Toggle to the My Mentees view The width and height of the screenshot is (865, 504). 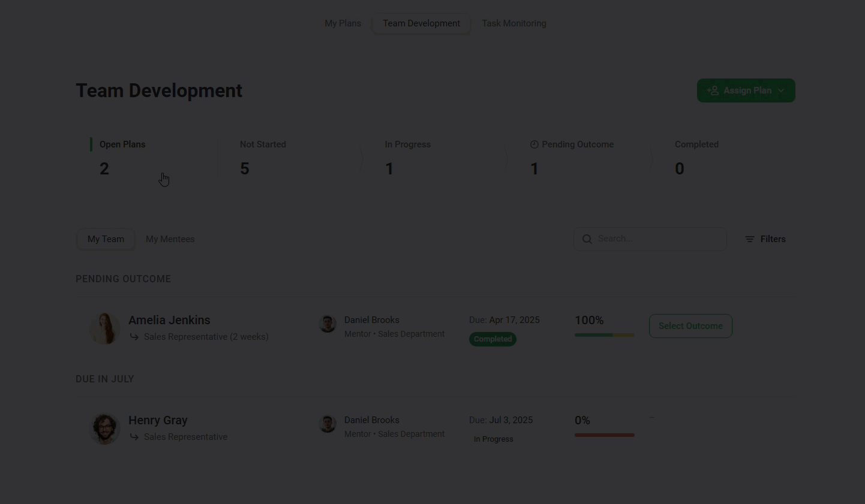(170, 239)
